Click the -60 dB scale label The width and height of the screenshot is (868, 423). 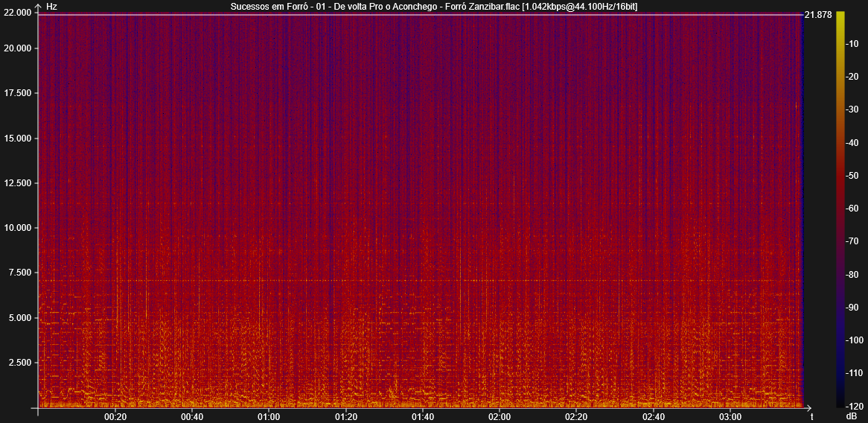tap(852, 209)
